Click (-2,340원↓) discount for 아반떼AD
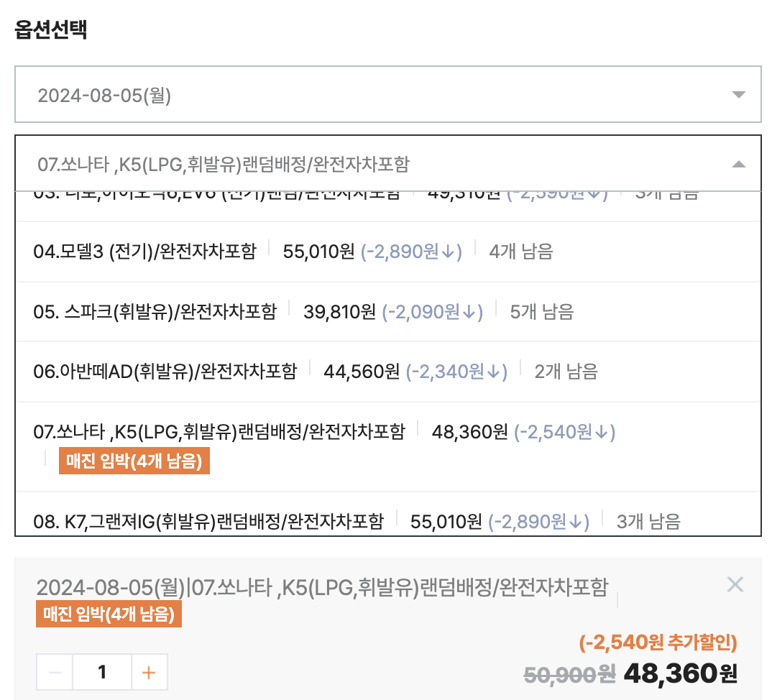 coord(456,372)
